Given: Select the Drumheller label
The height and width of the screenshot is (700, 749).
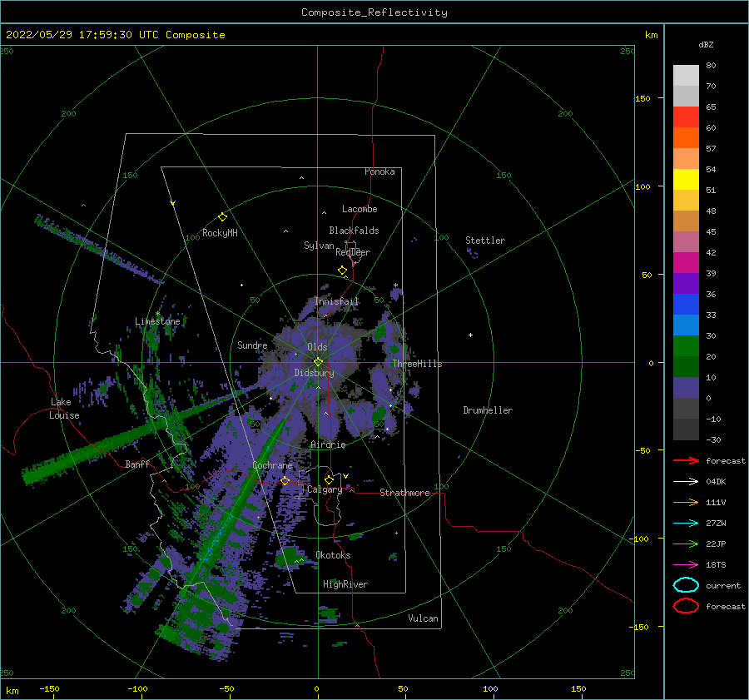Looking at the screenshot, I should 488,410.
